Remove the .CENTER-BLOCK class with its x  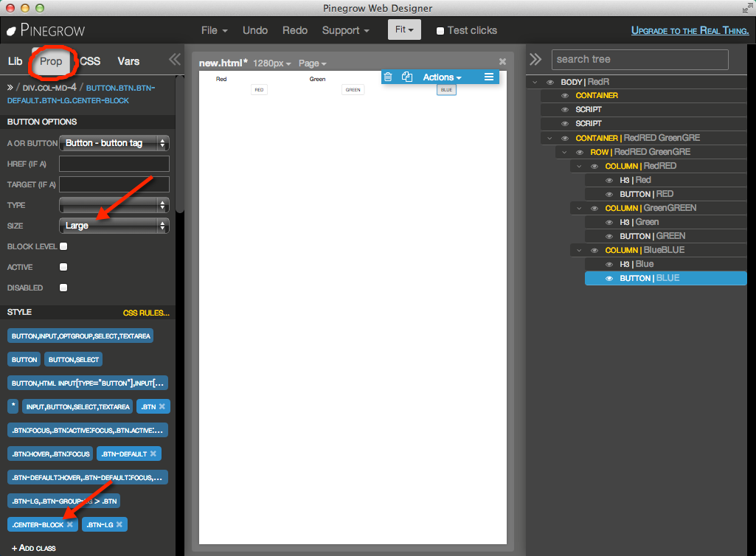coord(70,524)
